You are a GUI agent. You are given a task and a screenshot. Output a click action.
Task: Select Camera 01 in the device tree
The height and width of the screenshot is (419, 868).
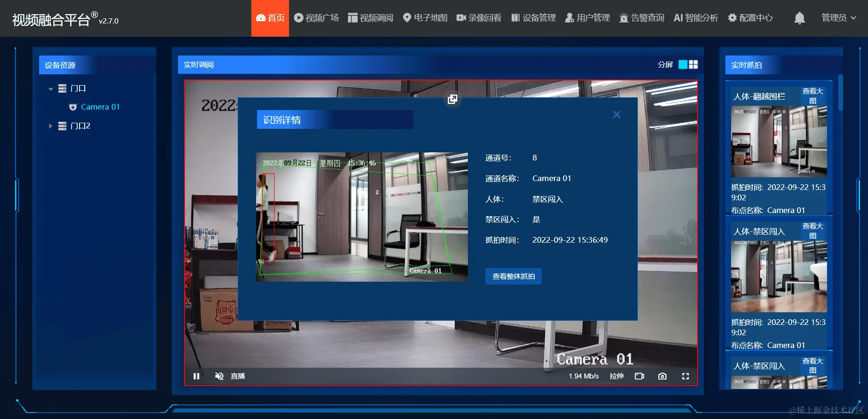(100, 107)
